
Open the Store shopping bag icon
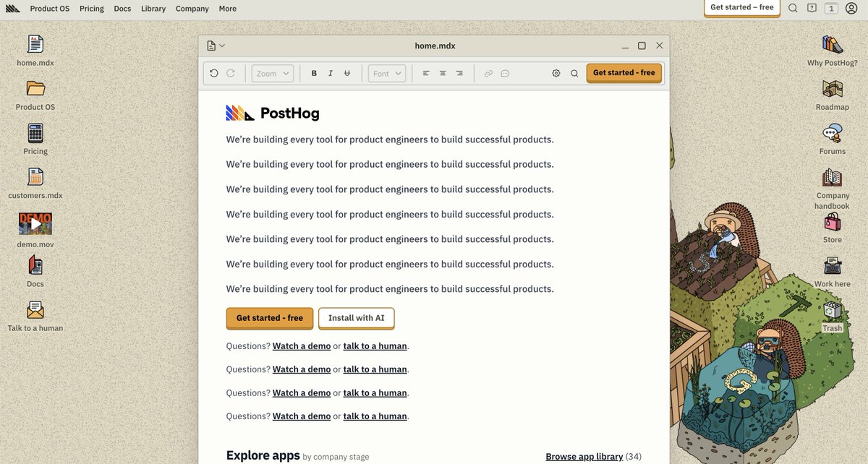[x=833, y=222]
